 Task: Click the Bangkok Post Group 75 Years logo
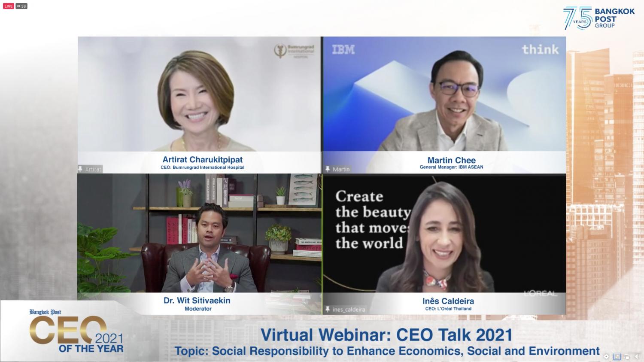pyautogui.click(x=598, y=18)
